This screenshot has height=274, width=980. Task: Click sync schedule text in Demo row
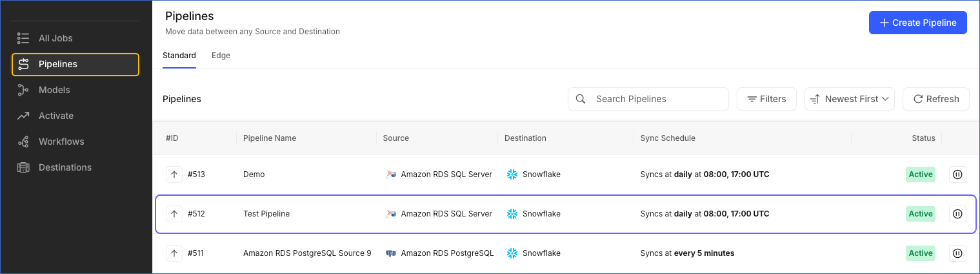(x=705, y=174)
